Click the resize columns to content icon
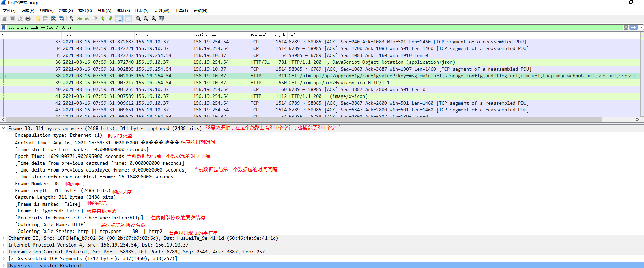 pos(162,19)
